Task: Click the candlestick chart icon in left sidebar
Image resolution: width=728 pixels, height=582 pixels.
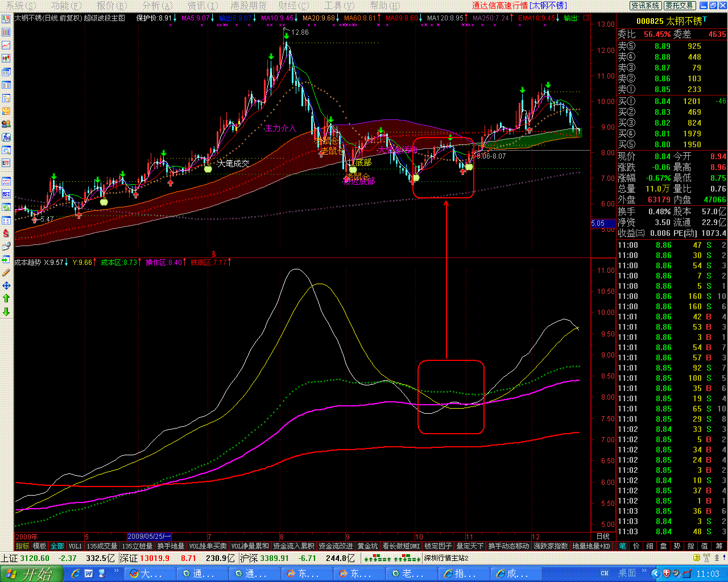Action: click(x=6, y=59)
